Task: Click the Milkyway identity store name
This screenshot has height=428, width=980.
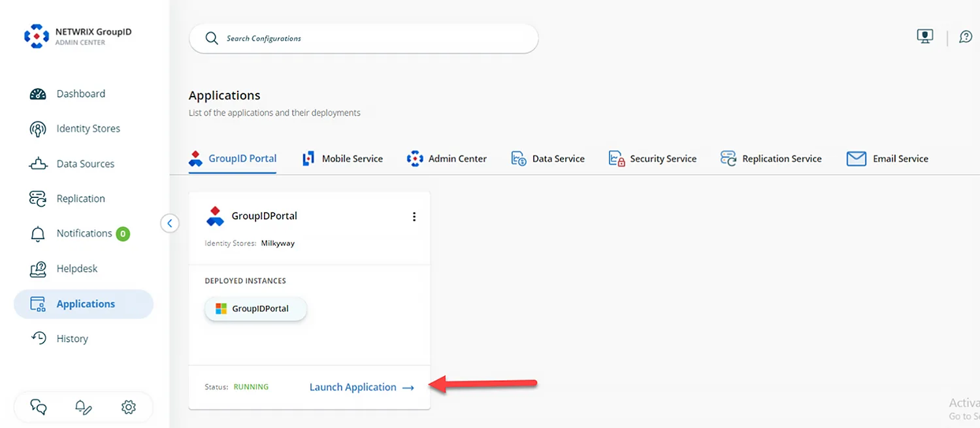Action: click(278, 243)
